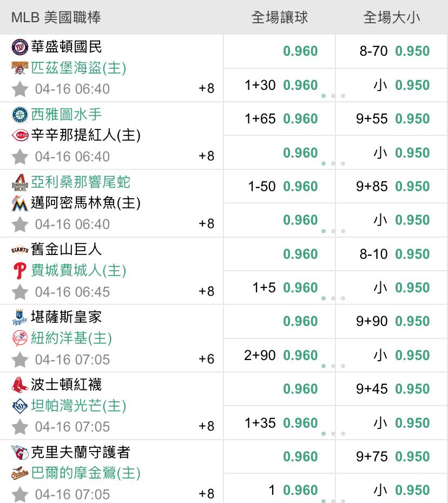Screen dimensions: 448x503
Task: Expand +8 more bets for 波士頓紅襪 game
Action: (x=206, y=426)
